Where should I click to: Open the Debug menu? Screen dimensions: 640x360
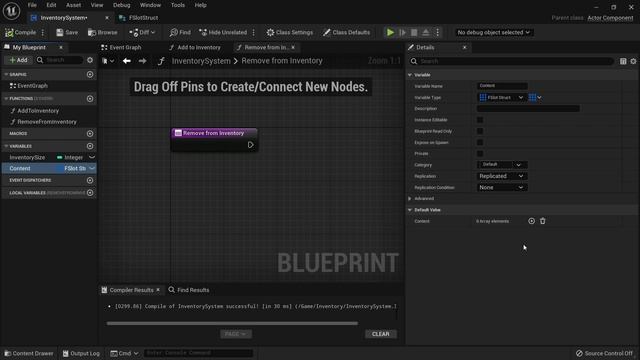121,5
